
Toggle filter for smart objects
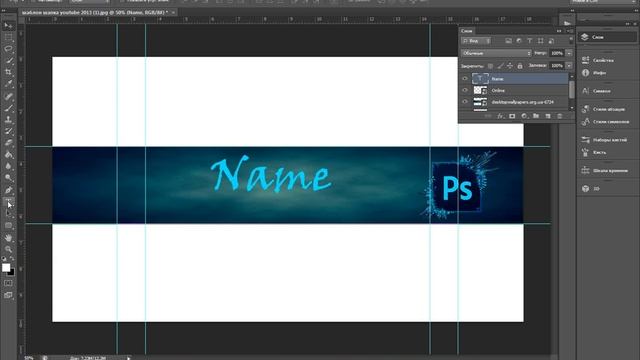pos(551,41)
